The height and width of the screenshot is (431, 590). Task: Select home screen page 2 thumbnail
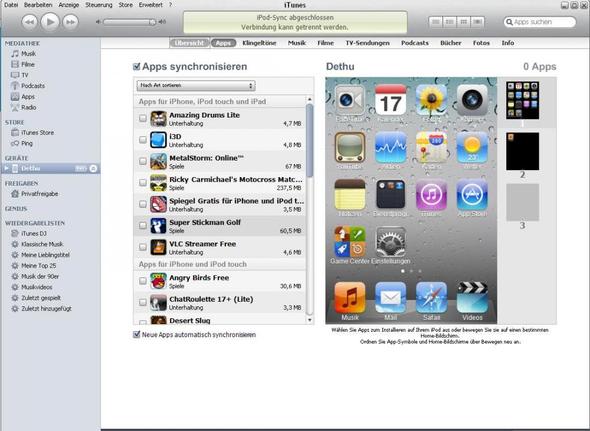click(x=522, y=151)
